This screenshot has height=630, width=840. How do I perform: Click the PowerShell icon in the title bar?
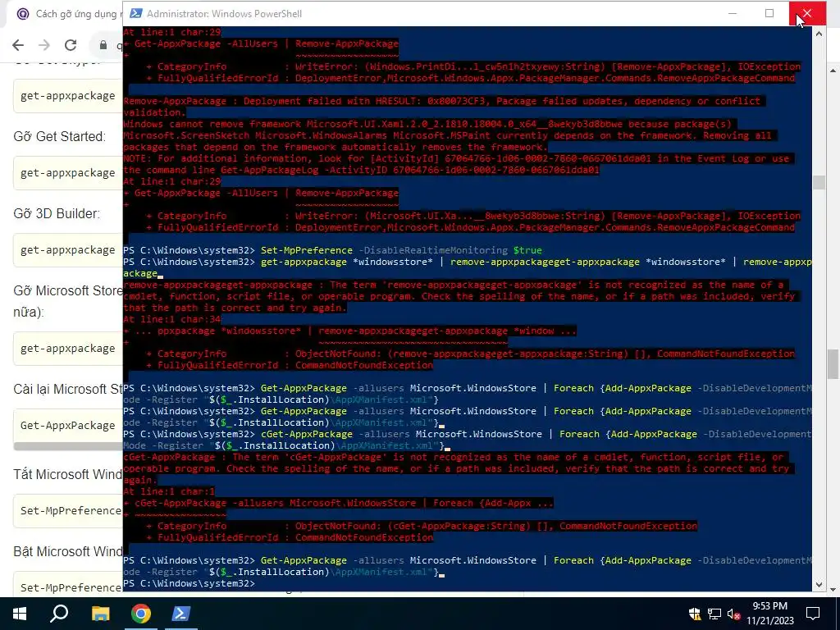136,13
